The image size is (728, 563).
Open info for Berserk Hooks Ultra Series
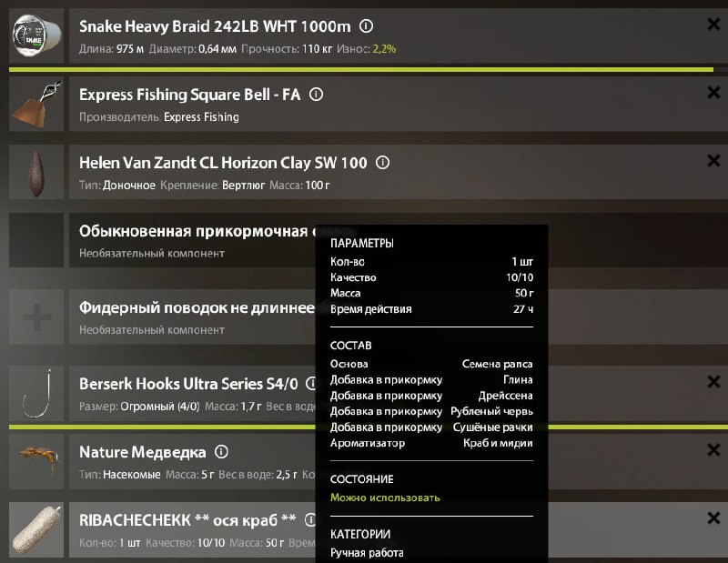coord(308,383)
